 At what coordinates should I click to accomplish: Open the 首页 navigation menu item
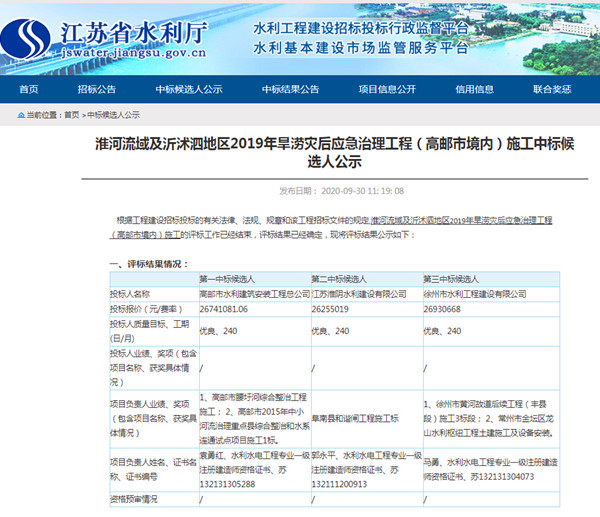point(29,89)
